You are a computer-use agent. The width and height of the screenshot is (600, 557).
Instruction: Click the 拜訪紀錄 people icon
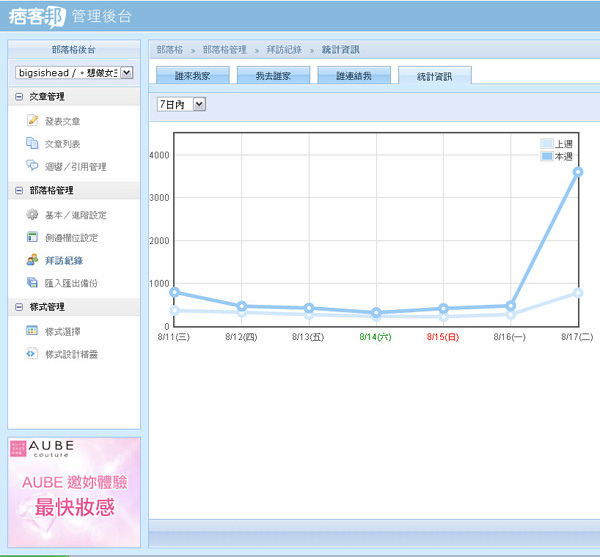tap(32, 260)
